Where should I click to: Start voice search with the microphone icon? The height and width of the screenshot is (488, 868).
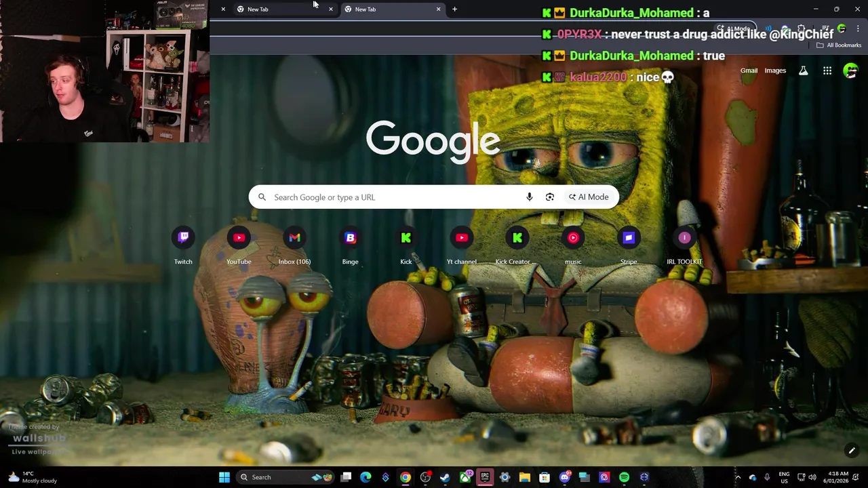tap(530, 197)
